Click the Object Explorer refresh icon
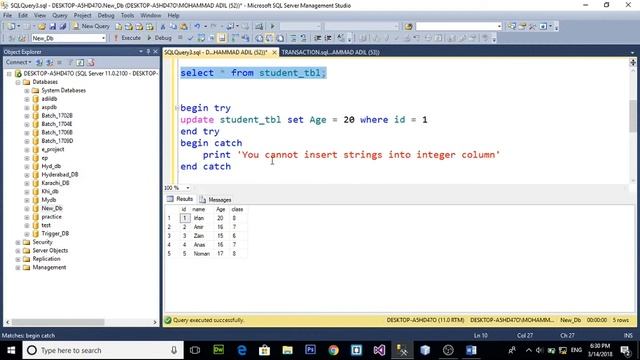 [x=80, y=62]
